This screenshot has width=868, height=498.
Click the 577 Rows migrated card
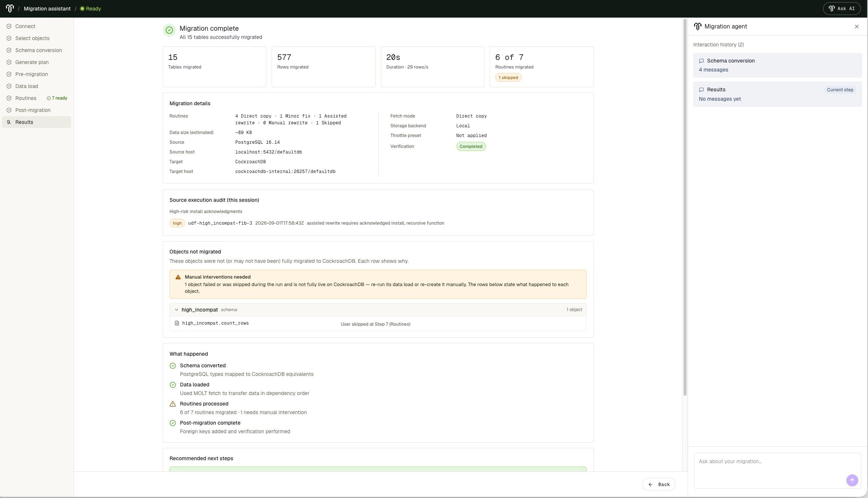pyautogui.click(x=323, y=67)
